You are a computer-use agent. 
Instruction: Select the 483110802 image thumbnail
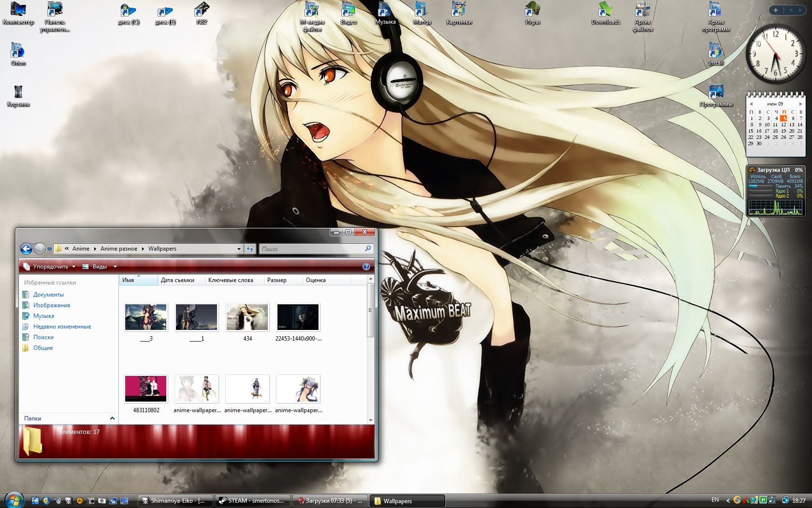click(x=146, y=389)
